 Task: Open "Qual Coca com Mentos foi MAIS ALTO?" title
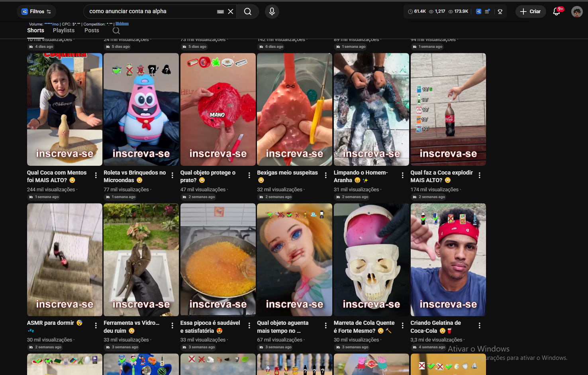point(57,177)
